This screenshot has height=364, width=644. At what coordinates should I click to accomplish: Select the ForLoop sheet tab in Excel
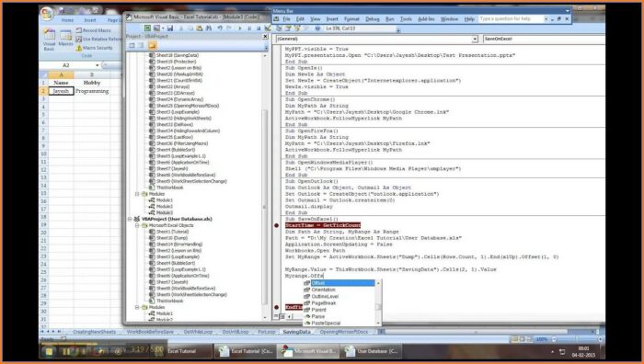(266, 332)
